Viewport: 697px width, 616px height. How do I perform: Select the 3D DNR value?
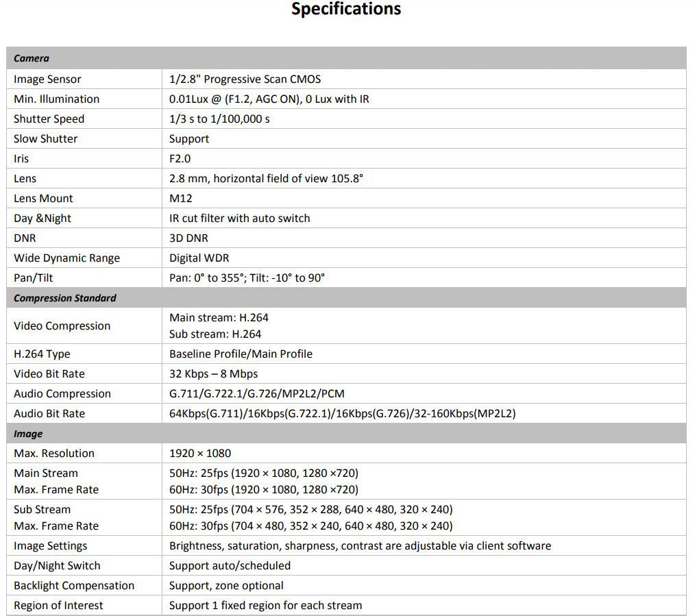(188, 238)
